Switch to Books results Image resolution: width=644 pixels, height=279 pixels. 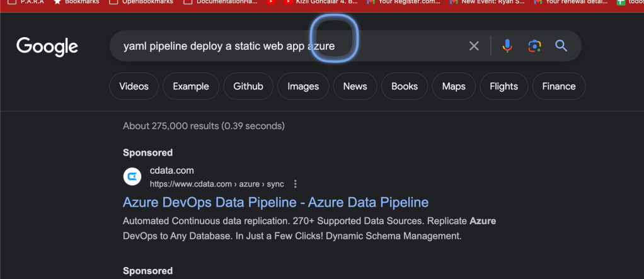coord(405,86)
